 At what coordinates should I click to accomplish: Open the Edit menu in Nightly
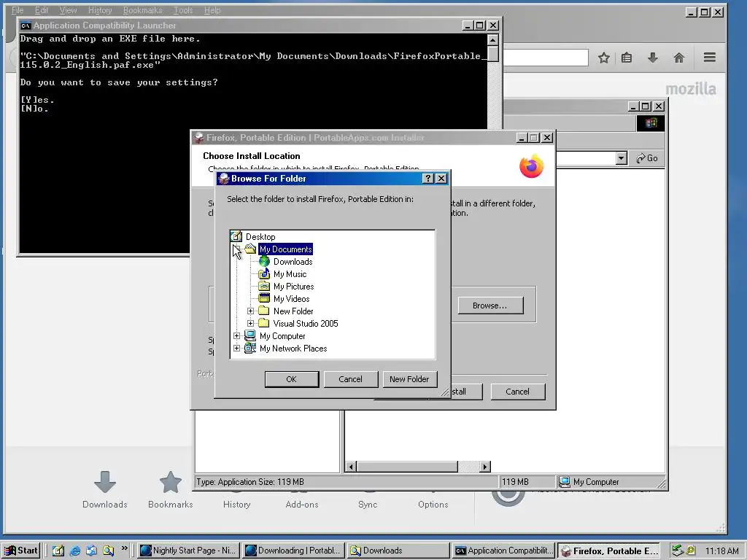pyautogui.click(x=42, y=10)
